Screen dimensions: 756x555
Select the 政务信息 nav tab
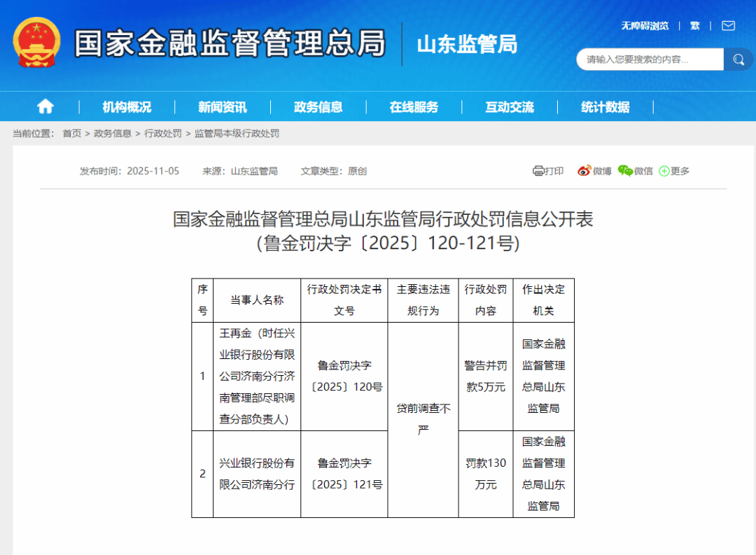point(318,106)
